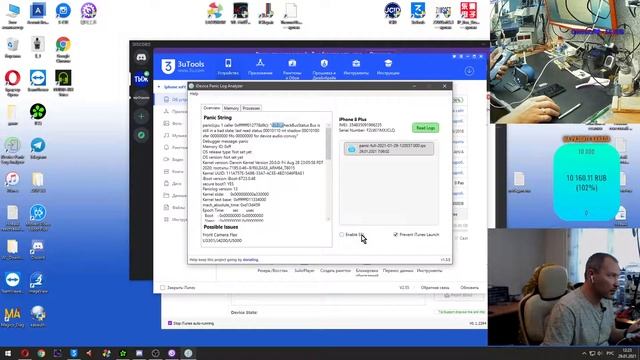This screenshot has width=640, height=360.
Task: Enable the Enable SSL checkbox
Action: pos(342,235)
